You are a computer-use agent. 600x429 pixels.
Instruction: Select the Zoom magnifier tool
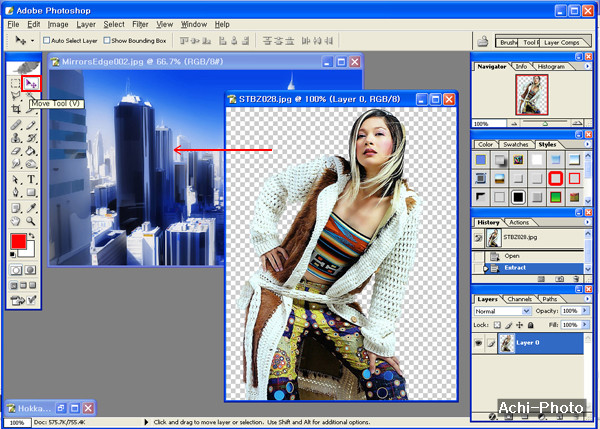(32, 220)
